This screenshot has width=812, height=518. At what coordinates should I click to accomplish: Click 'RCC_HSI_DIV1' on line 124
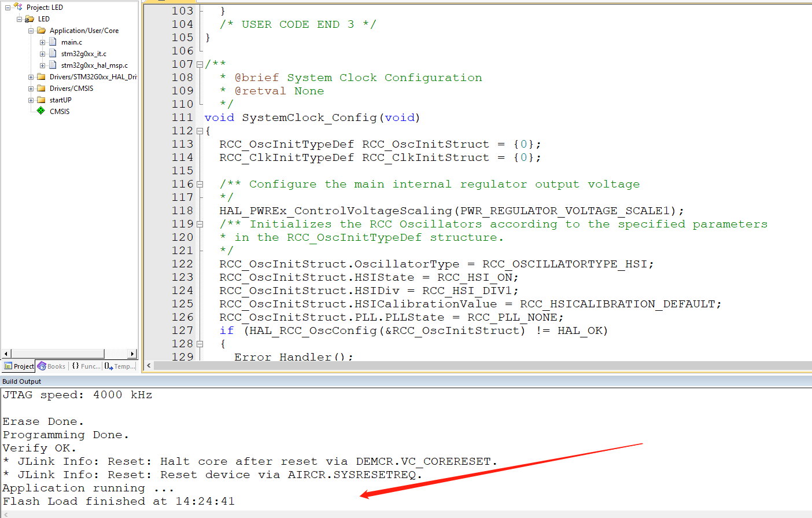[x=467, y=291]
